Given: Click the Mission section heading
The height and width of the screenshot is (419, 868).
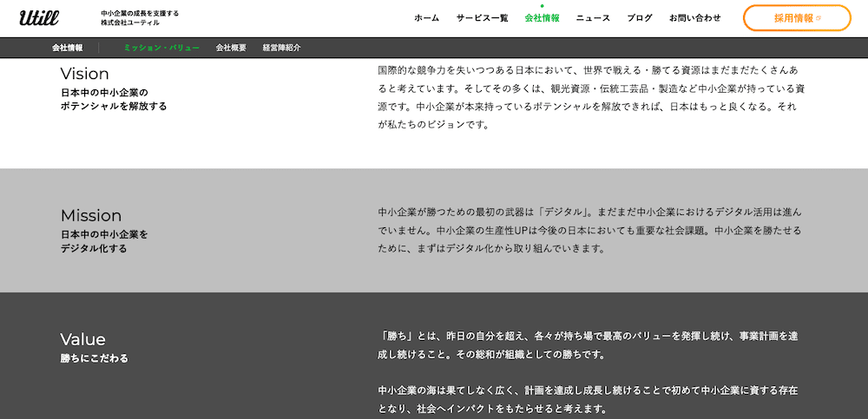Looking at the screenshot, I should [x=91, y=215].
